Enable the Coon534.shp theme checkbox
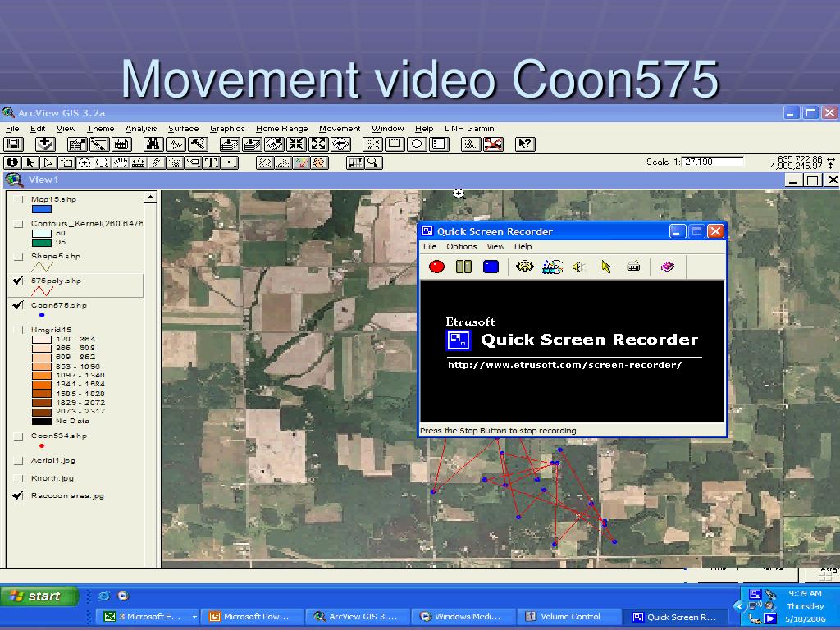Image resolution: width=840 pixels, height=630 pixels. [x=18, y=436]
